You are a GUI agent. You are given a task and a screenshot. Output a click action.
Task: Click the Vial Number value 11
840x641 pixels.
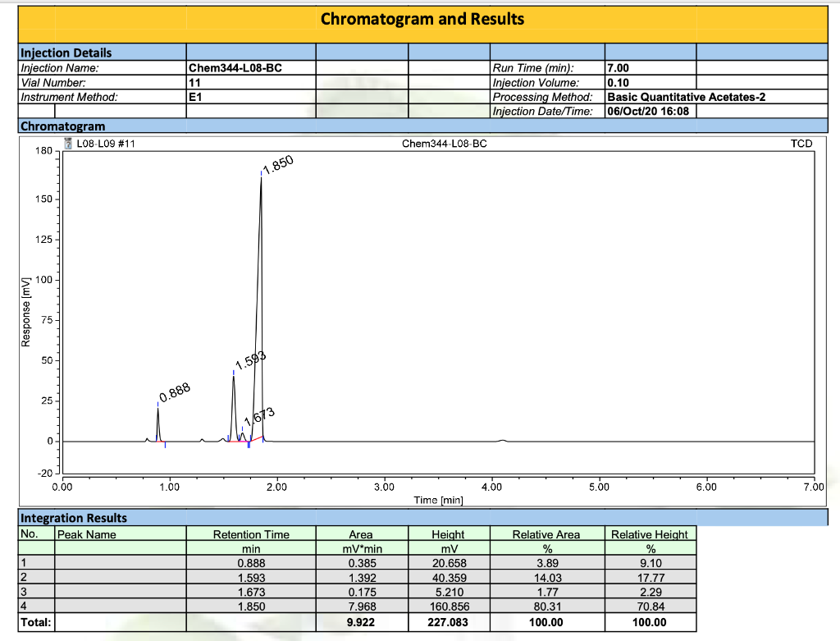(x=194, y=83)
